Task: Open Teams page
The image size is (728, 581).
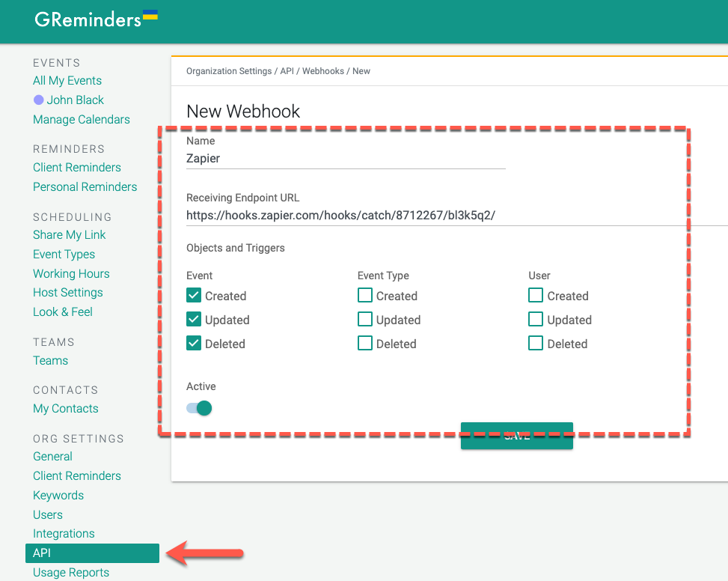Action: (x=51, y=360)
